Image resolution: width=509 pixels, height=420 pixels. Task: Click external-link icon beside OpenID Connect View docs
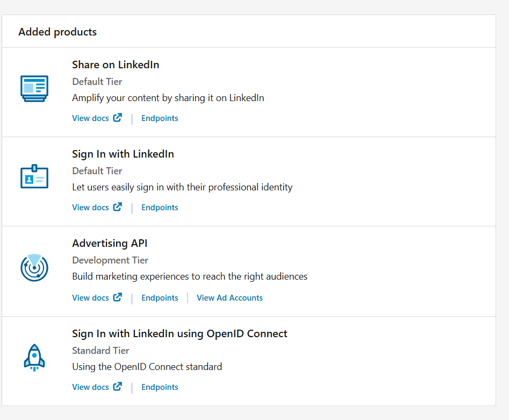tap(117, 387)
